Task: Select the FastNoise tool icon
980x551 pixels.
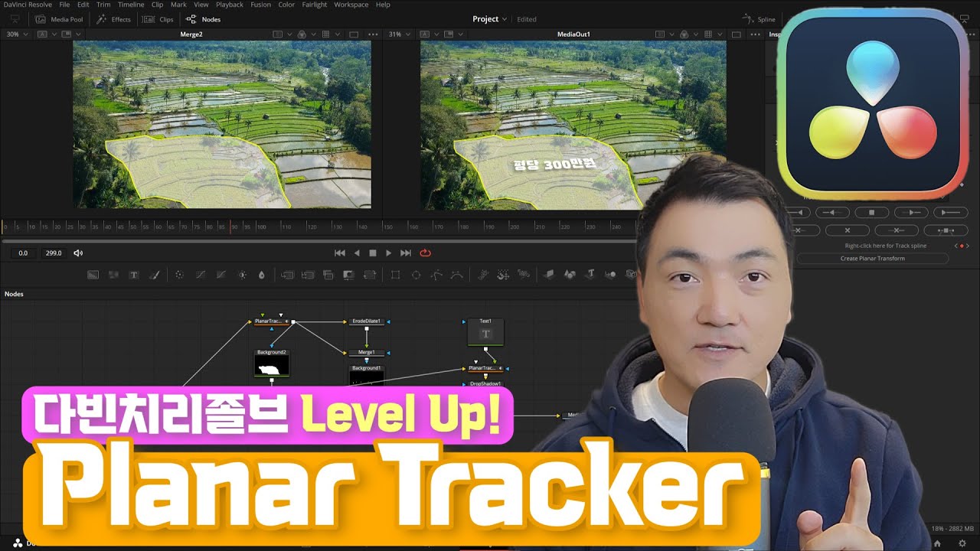Action: (113, 275)
